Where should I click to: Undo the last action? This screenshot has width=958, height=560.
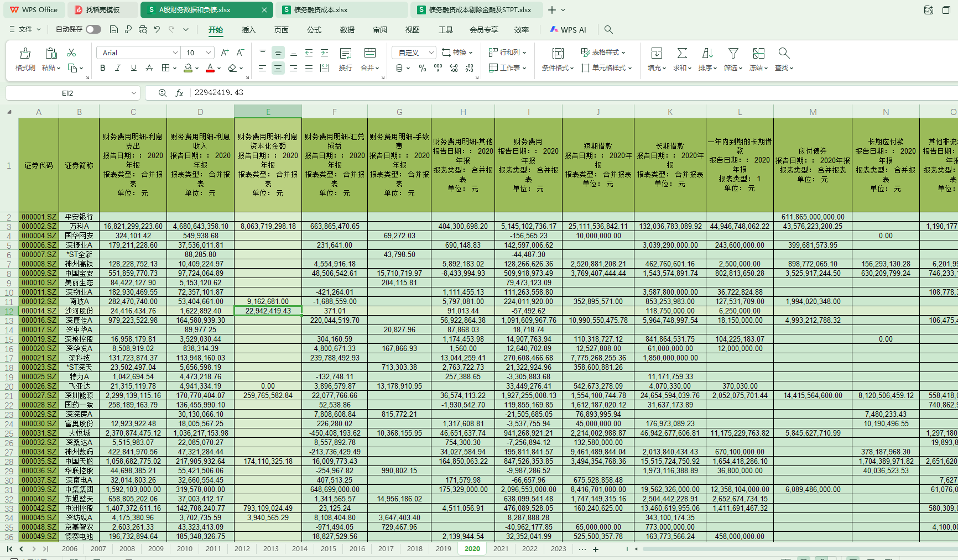157,29
